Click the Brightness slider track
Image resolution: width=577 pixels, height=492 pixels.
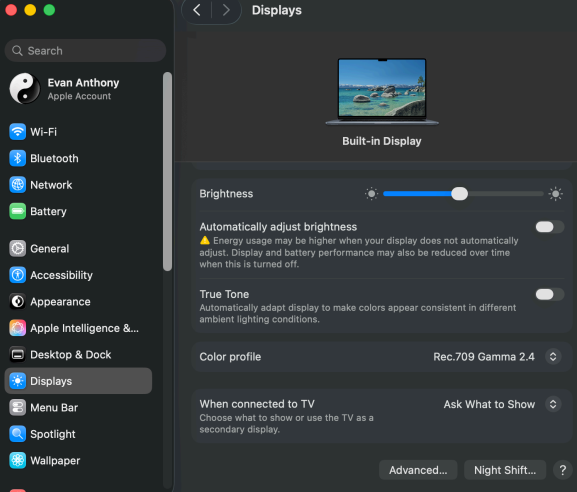tap(463, 194)
